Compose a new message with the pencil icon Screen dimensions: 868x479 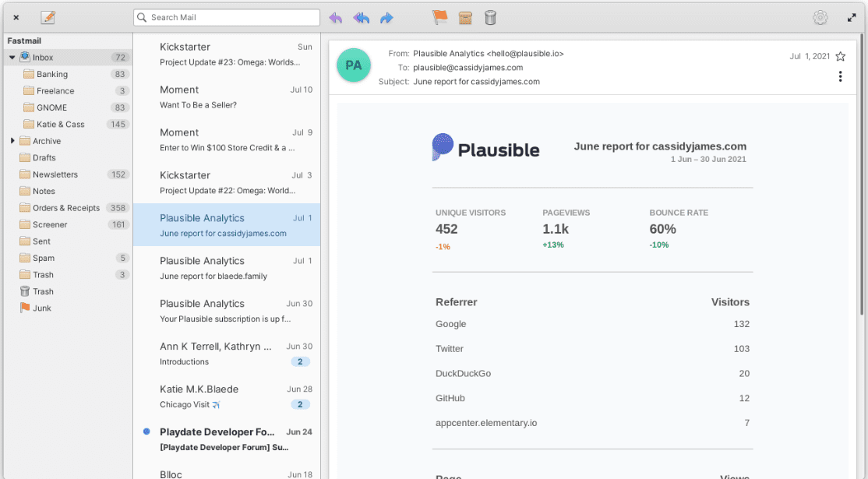48,18
